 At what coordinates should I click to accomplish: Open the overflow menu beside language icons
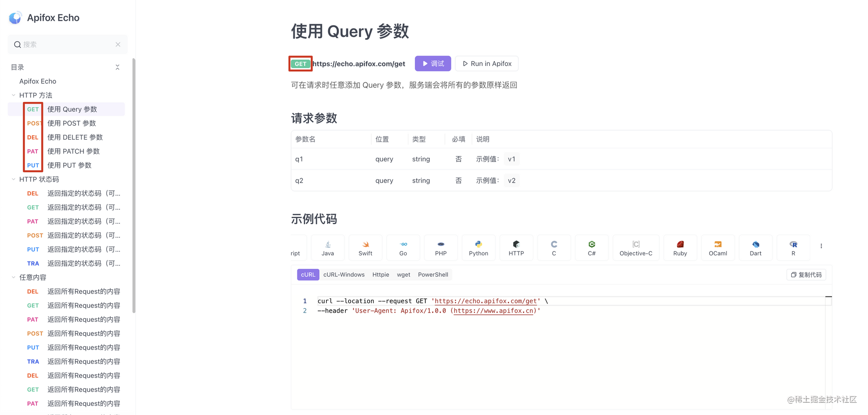click(x=821, y=245)
